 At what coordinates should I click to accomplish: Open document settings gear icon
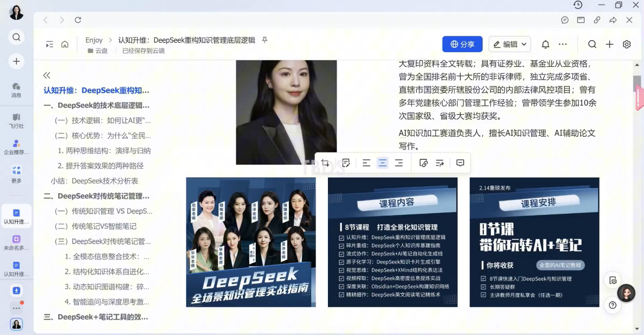[x=627, y=44]
